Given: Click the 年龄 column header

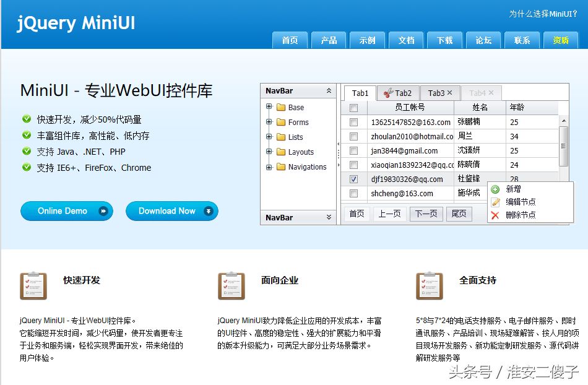Looking at the screenshot, I should pyautogui.click(x=532, y=108).
